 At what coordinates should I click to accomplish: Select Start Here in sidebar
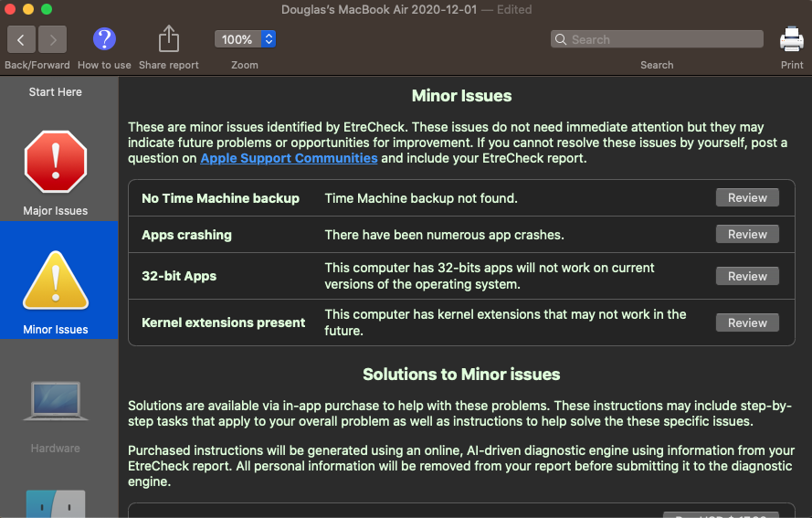pos(56,92)
